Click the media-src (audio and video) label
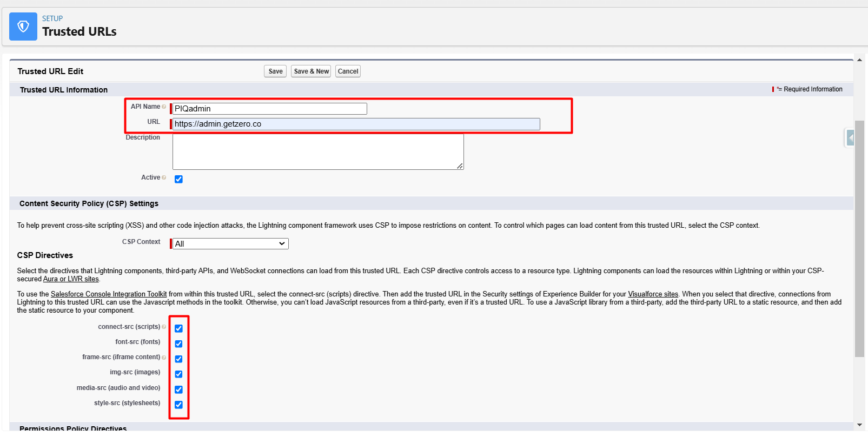868x436 pixels. 118,388
